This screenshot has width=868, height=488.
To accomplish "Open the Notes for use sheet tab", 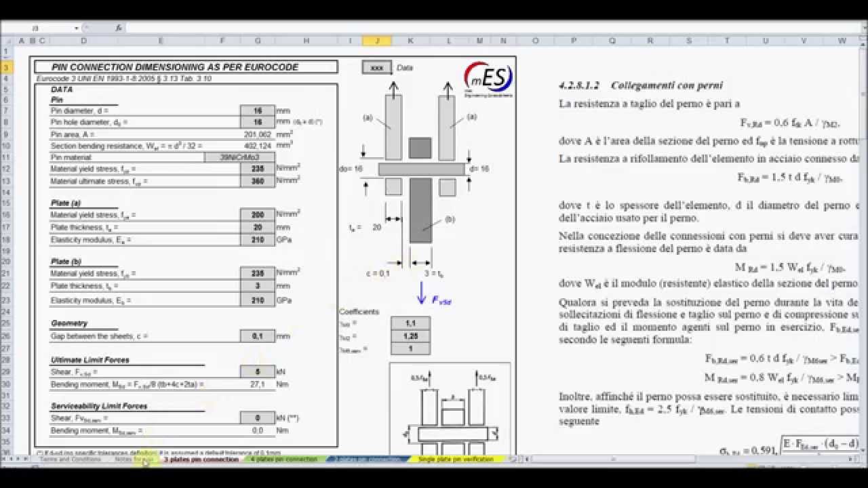I will click(x=134, y=460).
